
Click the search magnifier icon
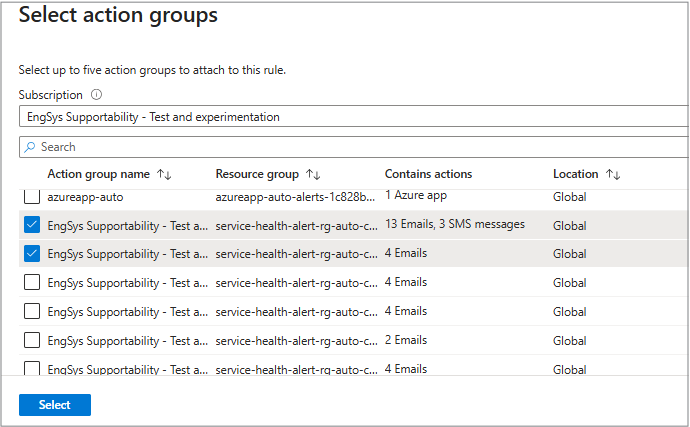pyautogui.click(x=31, y=147)
